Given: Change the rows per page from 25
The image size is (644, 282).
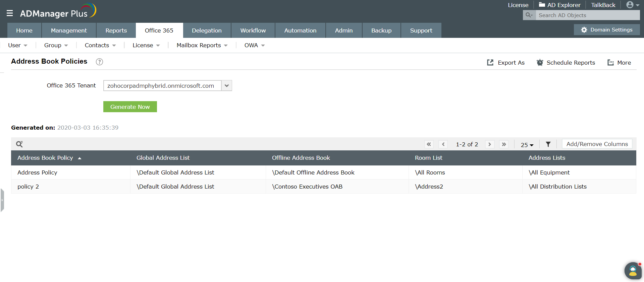Looking at the screenshot, I should coord(527,145).
